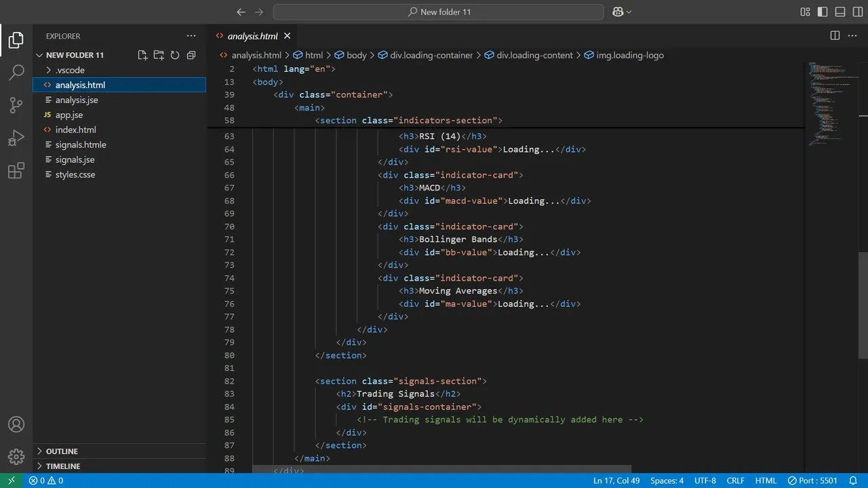Open the Run and Debug view
This screenshot has height=488, width=868.
(16, 138)
